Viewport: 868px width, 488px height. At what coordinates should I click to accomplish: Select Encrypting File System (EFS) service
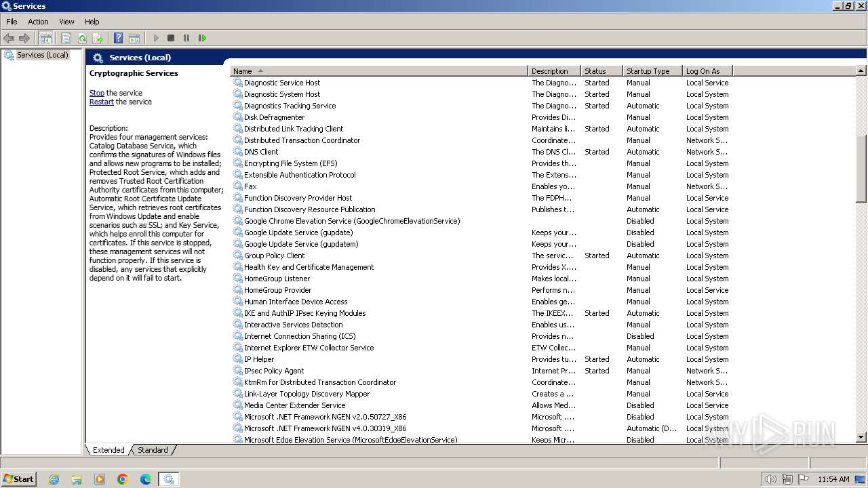click(481, 163)
